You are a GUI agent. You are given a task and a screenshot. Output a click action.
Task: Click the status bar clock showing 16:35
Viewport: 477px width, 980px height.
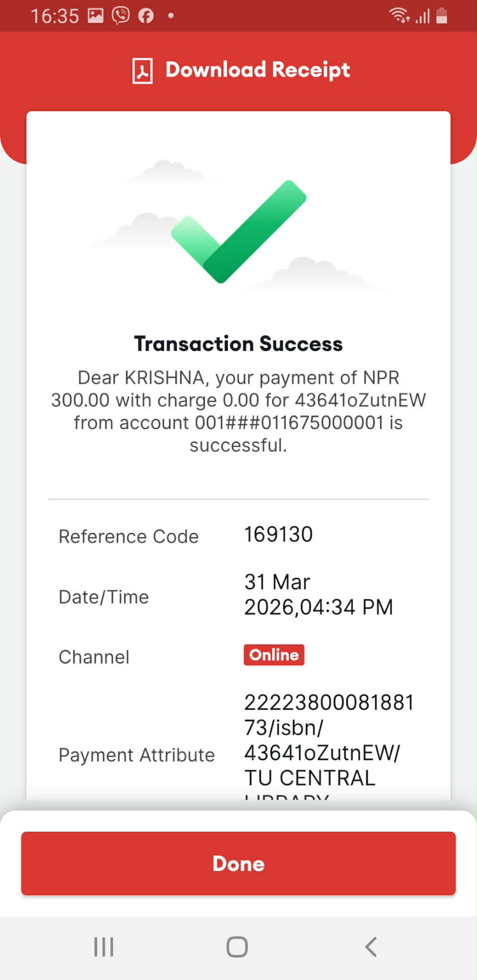tap(55, 16)
